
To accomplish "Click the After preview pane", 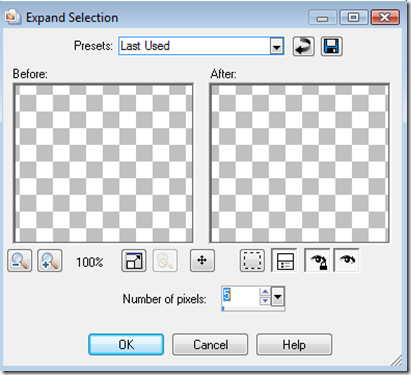I will [299, 163].
